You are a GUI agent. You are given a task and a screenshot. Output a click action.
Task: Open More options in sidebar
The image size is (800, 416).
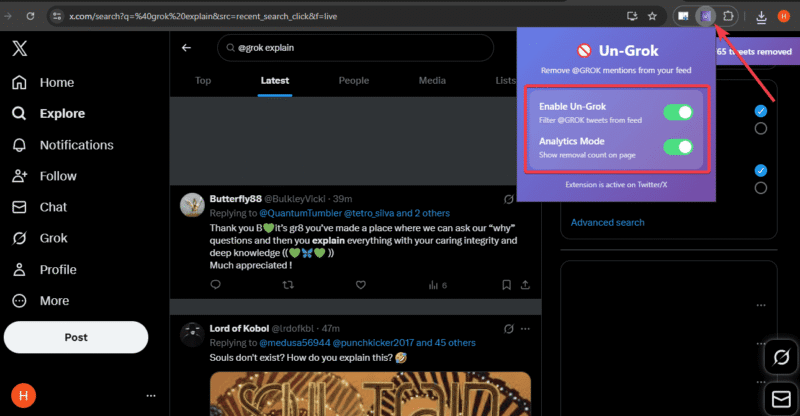40,301
